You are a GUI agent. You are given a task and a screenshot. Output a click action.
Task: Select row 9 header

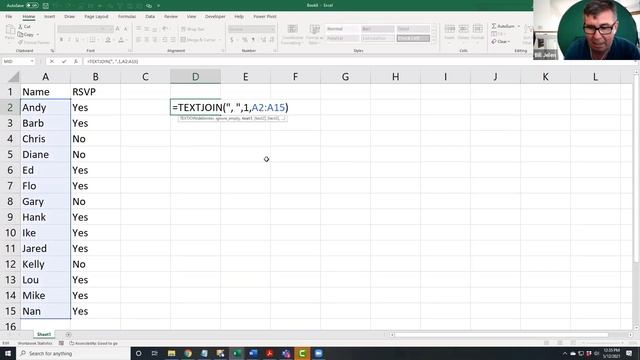10,217
